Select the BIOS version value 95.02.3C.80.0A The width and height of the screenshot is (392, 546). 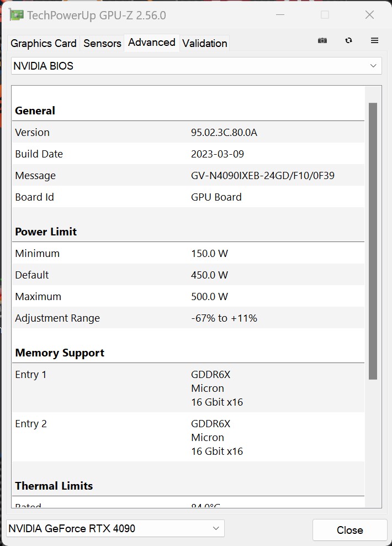pyautogui.click(x=224, y=133)
